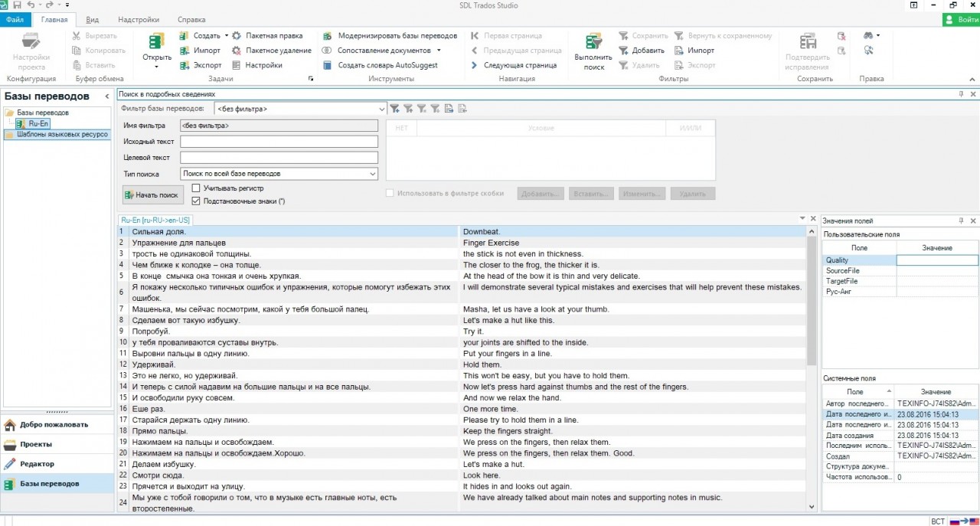Open the Файл menu

[x=15, y=20]
